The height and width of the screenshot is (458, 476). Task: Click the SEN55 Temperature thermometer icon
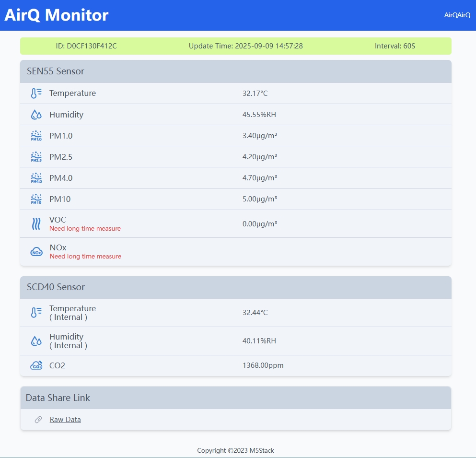(36, 93)
